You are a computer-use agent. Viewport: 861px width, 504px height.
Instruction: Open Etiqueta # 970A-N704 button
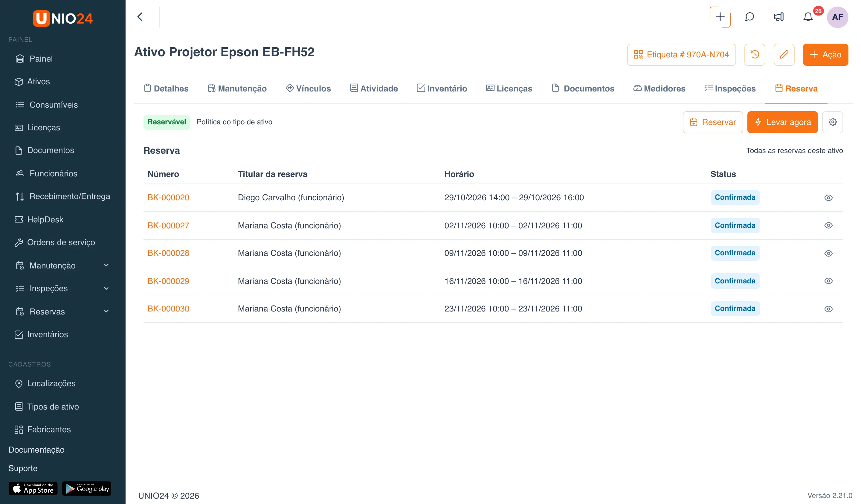[x=681, y=54]
